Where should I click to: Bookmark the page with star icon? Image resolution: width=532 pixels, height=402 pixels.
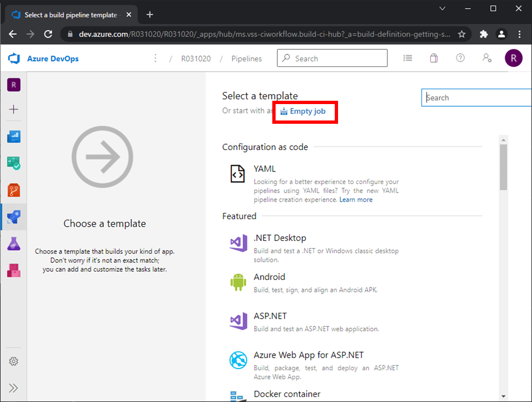click(461, 34)
